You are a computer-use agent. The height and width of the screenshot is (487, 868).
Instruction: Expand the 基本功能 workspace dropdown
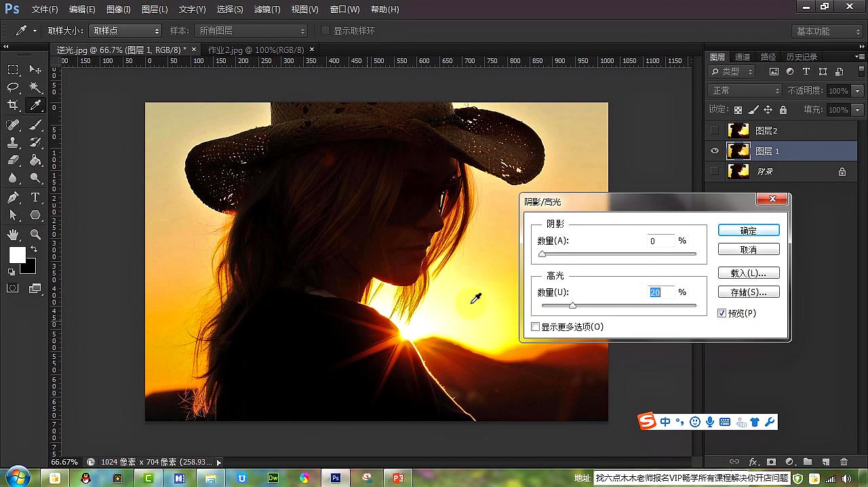point(826,31)
